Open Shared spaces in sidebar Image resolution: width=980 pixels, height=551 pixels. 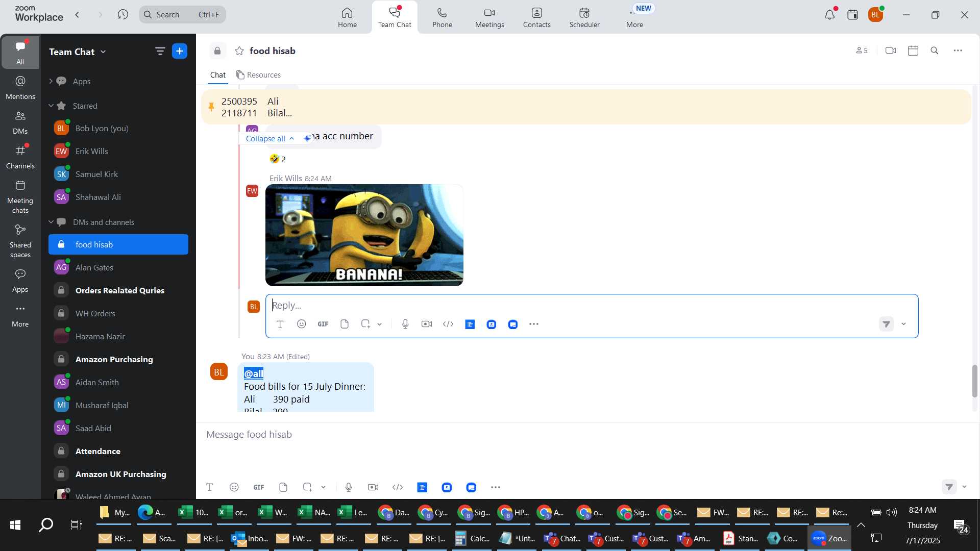pyautogui.click(x=20, y=241)
